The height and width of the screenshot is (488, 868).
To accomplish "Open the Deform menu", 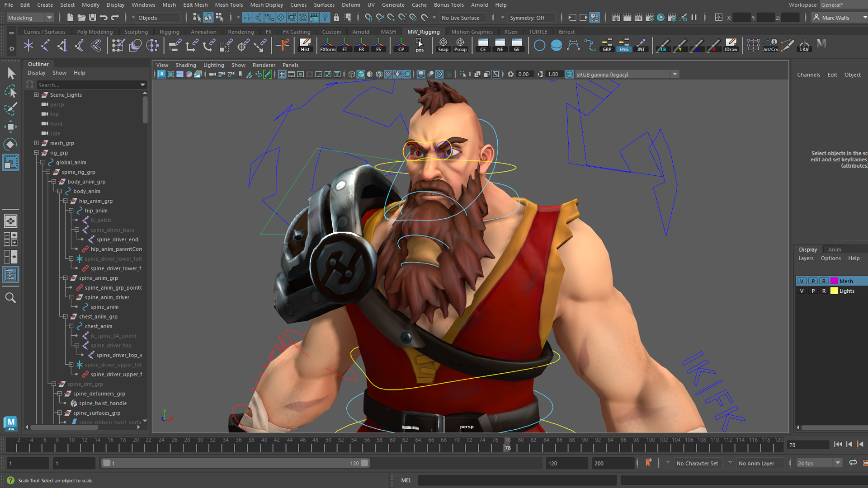I will coord(351,5).
